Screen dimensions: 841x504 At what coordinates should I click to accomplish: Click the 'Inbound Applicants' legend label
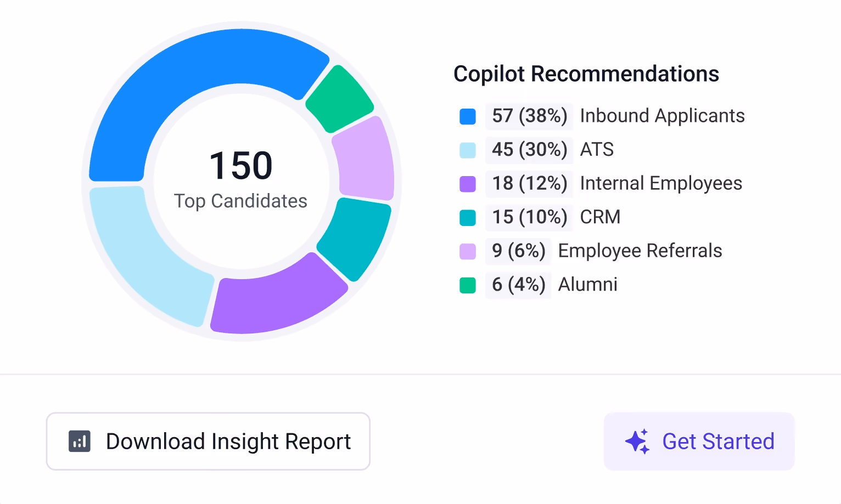pyautogui.click(x=663, y=116)
